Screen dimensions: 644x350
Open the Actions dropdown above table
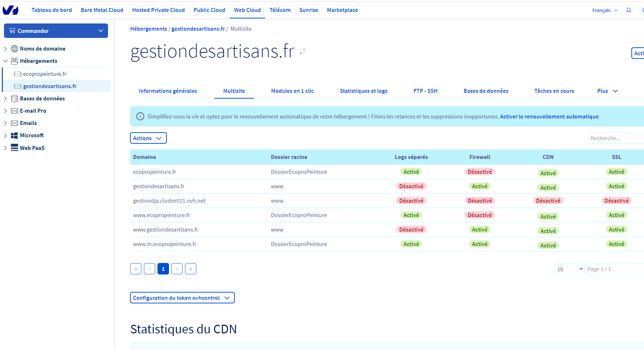148,138
